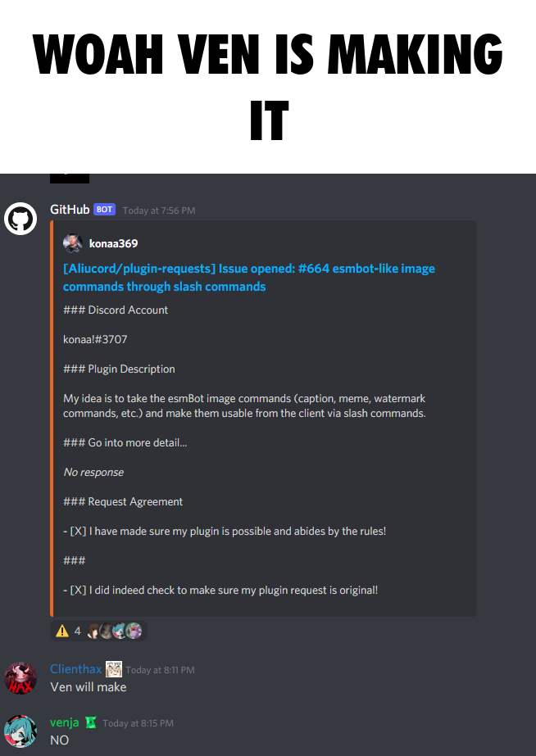Screen dimensions: 536x756
Task: Click the 'Ven will make' message text
Action: pyautogui.click(x=89, y=687)
